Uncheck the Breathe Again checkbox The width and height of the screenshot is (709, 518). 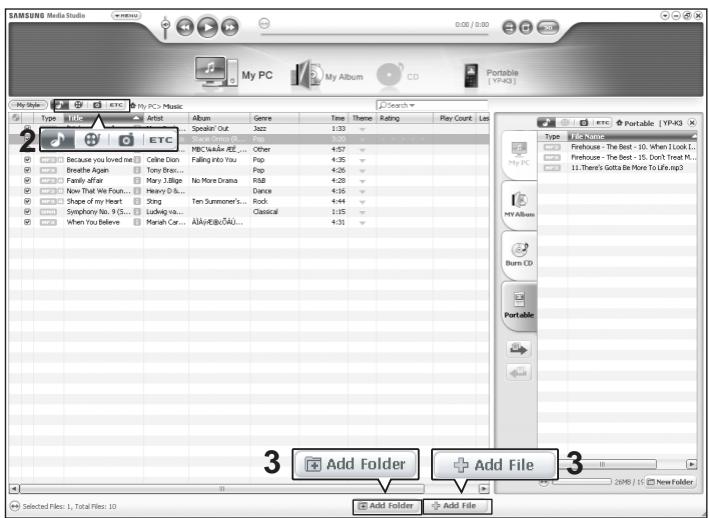click(28, 170)
